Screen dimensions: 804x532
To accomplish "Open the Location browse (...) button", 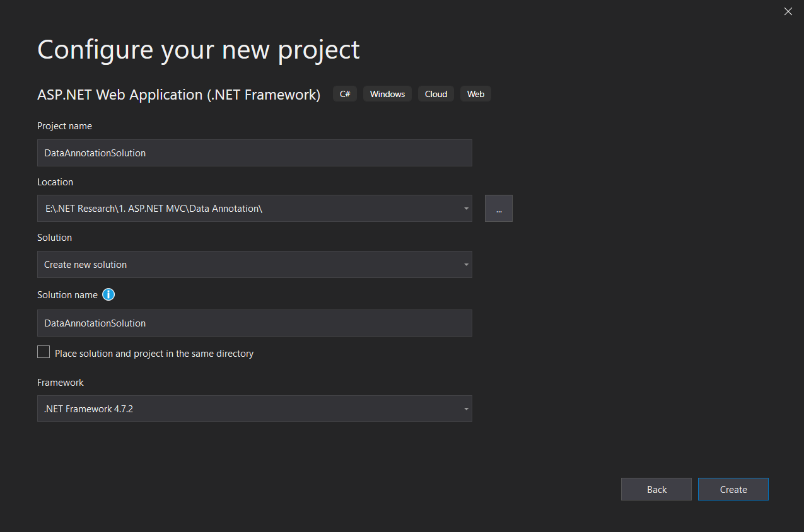I will 498,207.
